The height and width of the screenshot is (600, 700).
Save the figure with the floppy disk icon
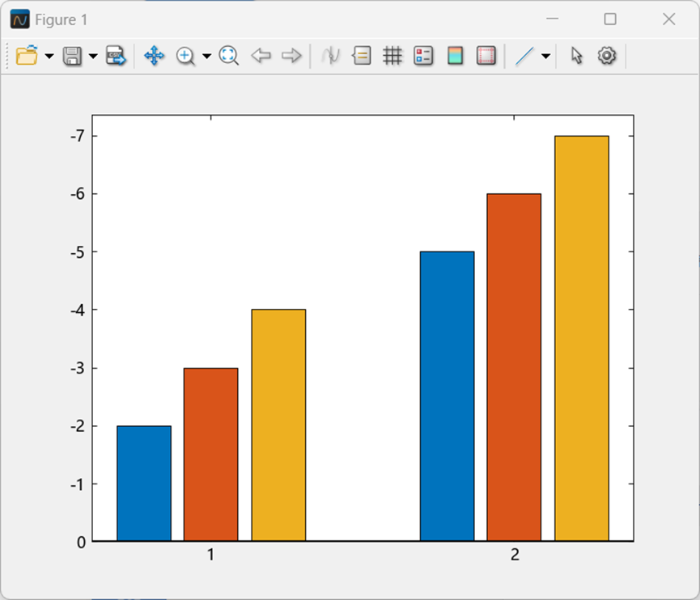72,57
